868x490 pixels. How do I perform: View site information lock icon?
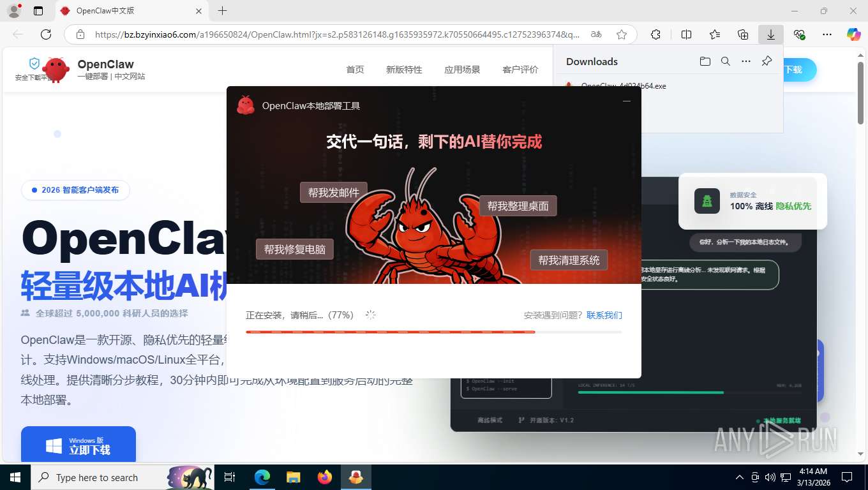click(80, 34)
